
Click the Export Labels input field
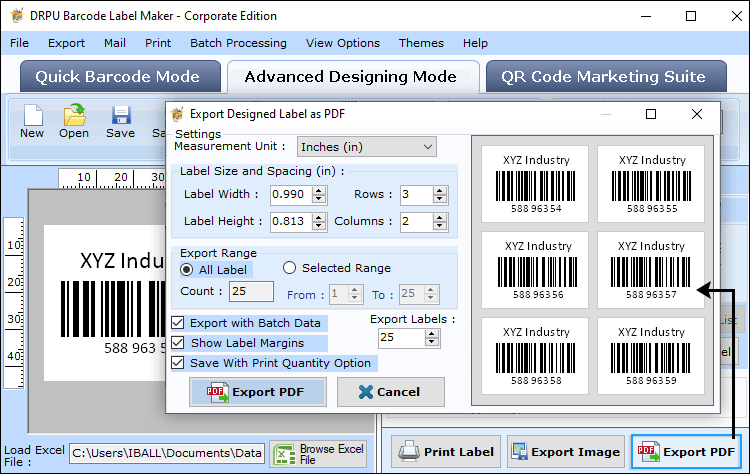point(401,338)
